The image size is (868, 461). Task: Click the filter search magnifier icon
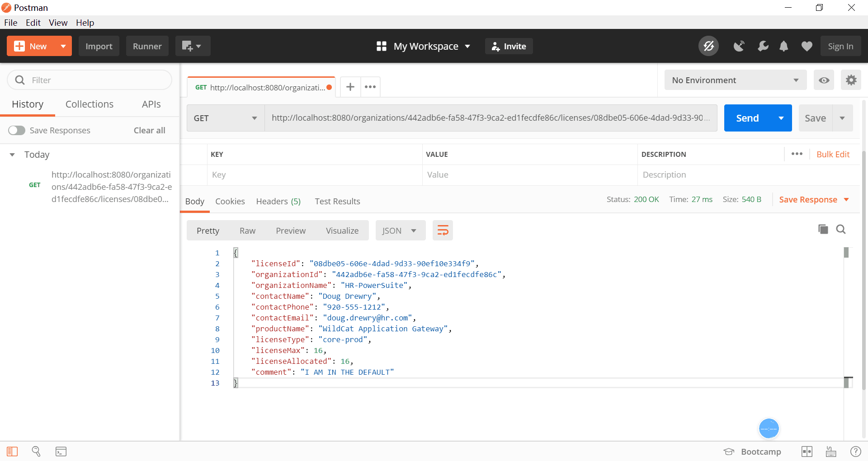[x=20, y=80]
